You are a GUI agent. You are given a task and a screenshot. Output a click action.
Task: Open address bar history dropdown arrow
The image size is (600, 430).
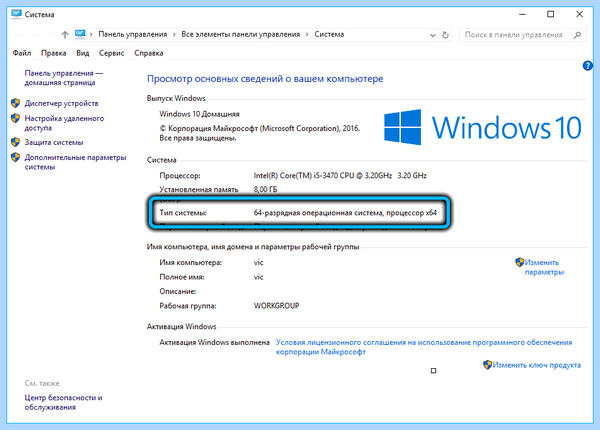coord(433,35)
